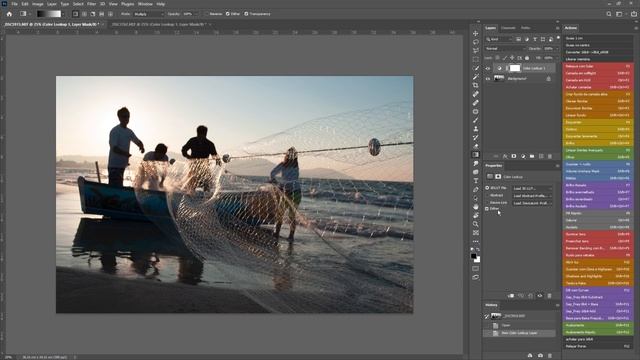
Task: Open gradient Mode dropdown in options bar
Action: coord(148,14)
